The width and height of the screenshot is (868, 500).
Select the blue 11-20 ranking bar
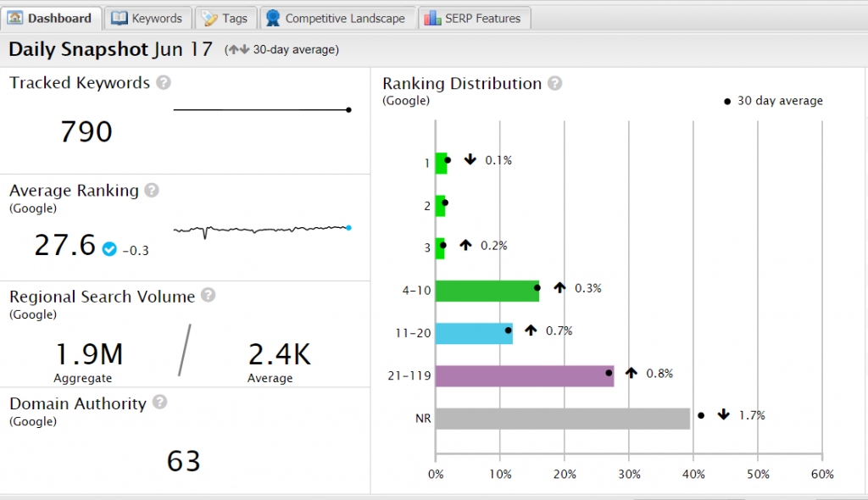point(474,333)
